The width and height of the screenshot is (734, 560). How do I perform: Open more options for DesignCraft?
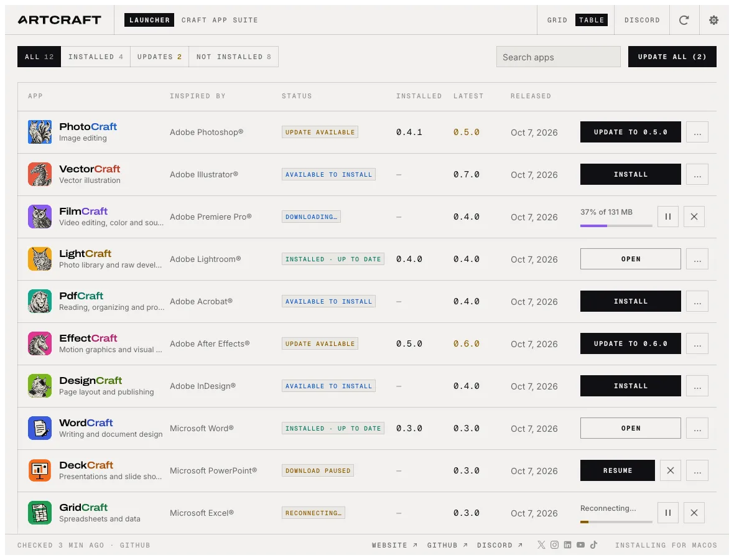697,386
